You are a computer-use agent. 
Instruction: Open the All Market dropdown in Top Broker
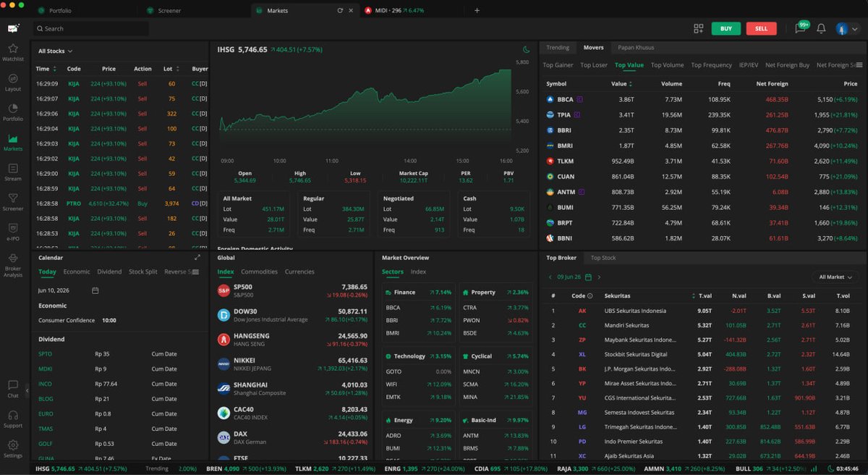click(835, 277)
